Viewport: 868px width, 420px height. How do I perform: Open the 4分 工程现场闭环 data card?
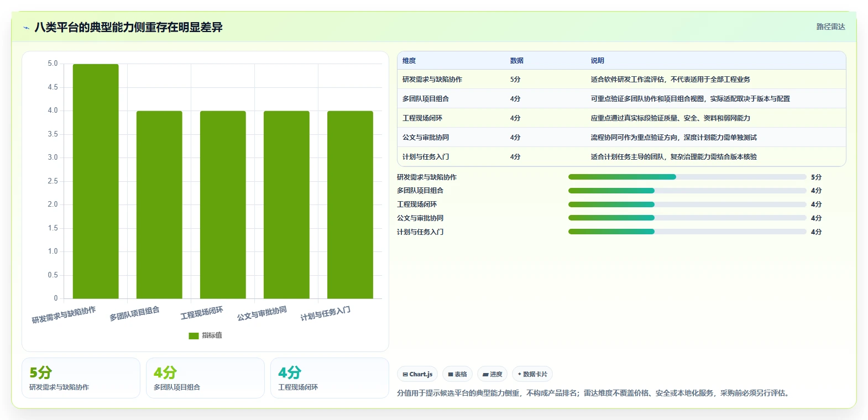330,378
